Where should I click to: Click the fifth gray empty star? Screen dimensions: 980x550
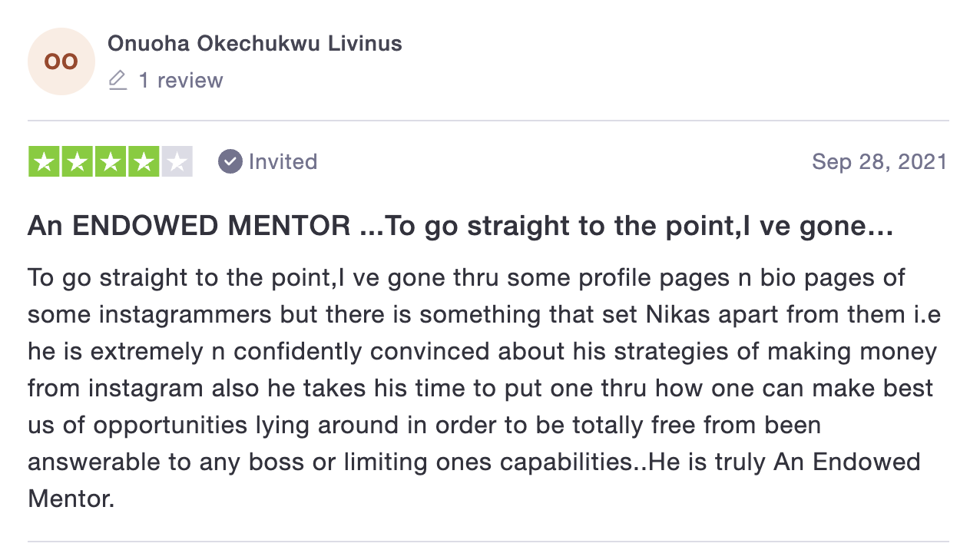click(177, 161)
